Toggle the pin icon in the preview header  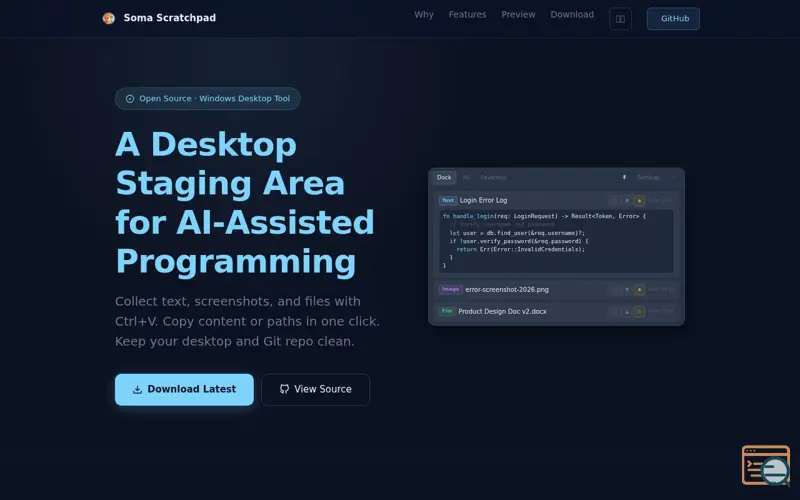pos(624,178)
